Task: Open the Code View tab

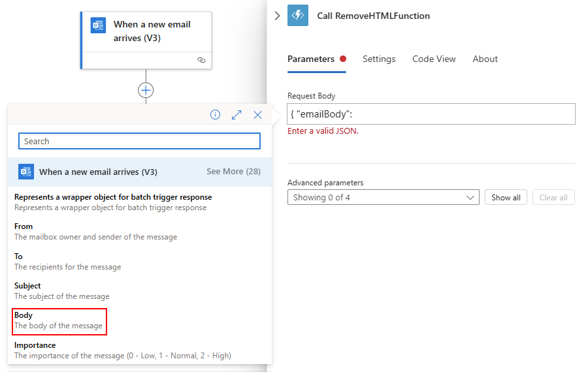Action: [x=434, y=59]
